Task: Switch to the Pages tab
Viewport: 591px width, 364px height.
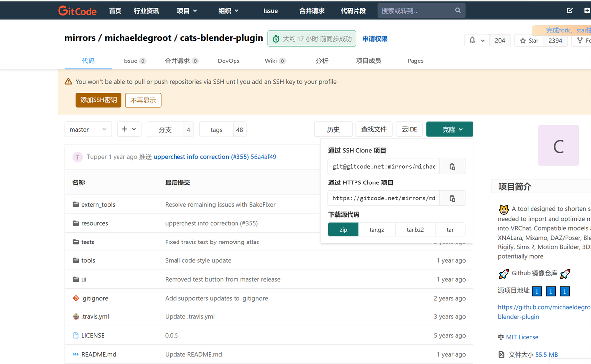Action: pos(415,61)
